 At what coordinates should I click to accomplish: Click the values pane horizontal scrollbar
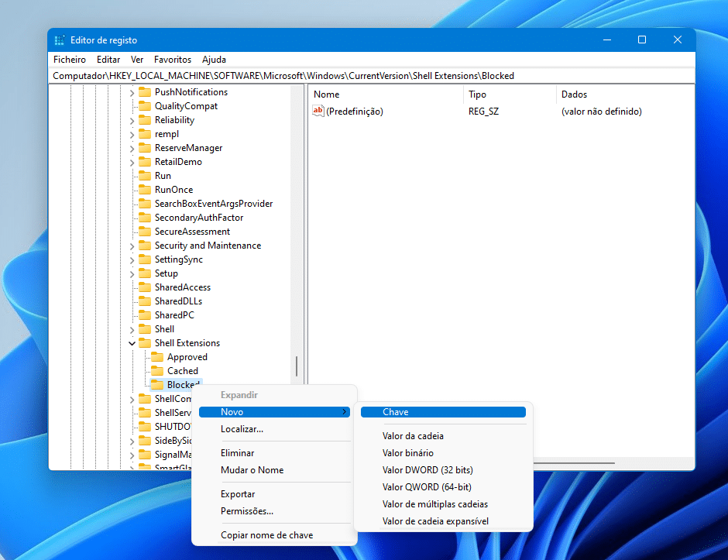[x=574, y=463]
